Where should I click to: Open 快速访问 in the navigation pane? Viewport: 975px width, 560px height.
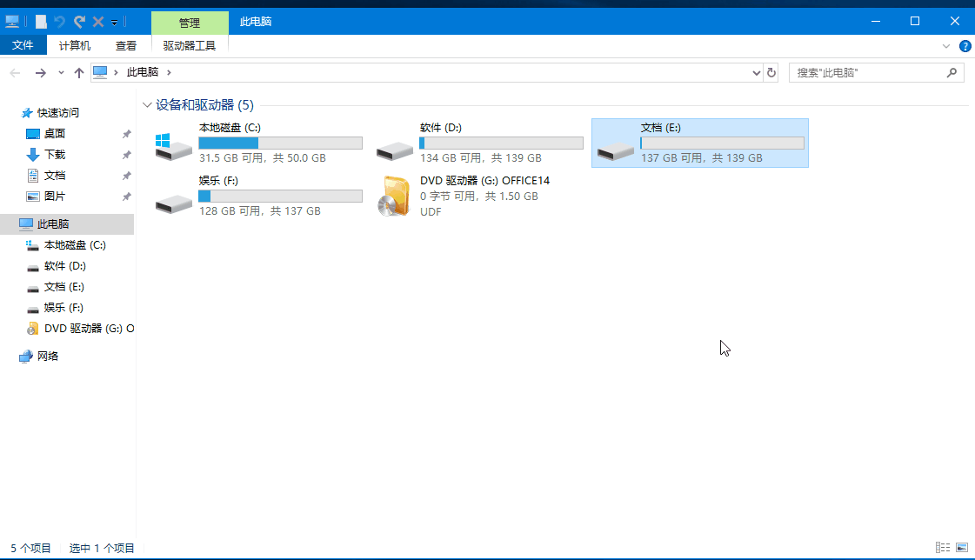(57, 112)
